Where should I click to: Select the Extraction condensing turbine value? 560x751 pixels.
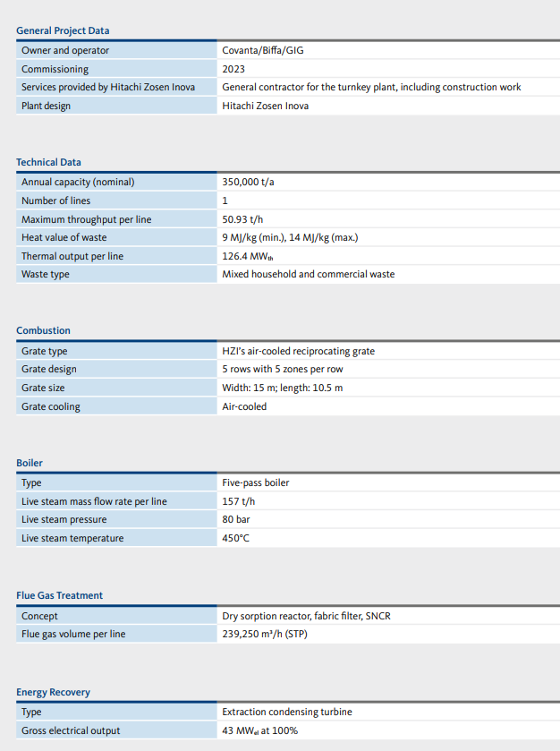[x=286, y=712]
